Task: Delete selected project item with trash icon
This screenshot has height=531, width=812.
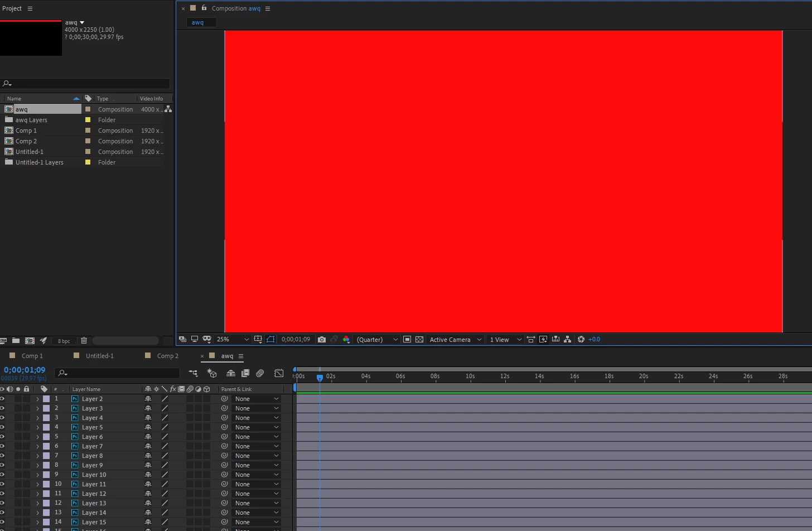Action: [x=84, y=340]
